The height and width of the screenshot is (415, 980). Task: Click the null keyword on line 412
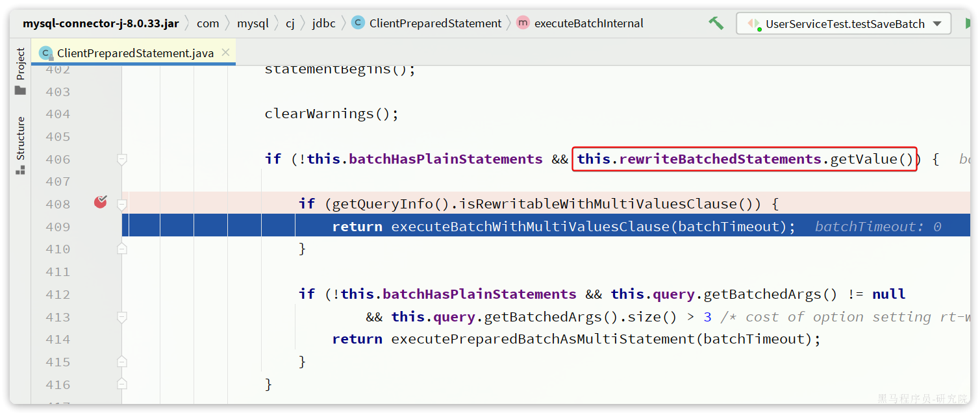(x=889, y=294)
